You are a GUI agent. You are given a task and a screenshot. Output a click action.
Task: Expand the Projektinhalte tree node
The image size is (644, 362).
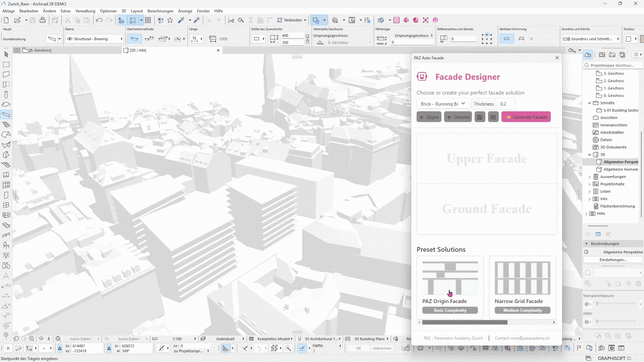[x=590, y=184]
